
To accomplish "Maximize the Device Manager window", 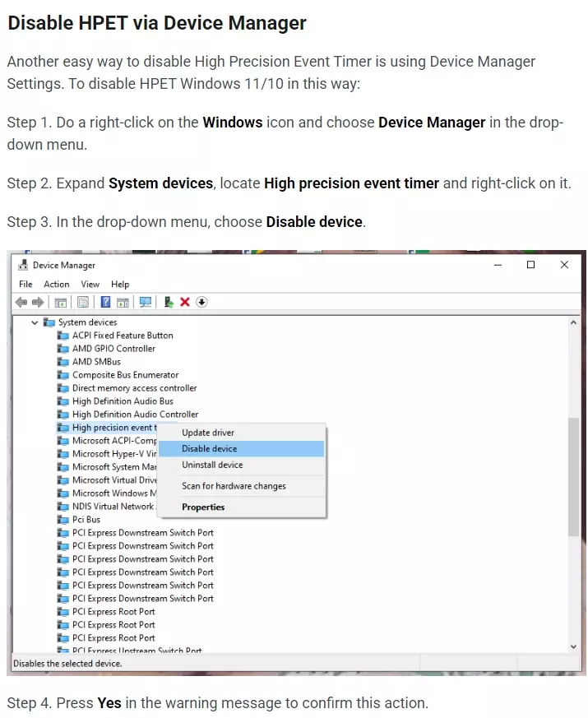I will pyautogui.click(x=530, y=265).
